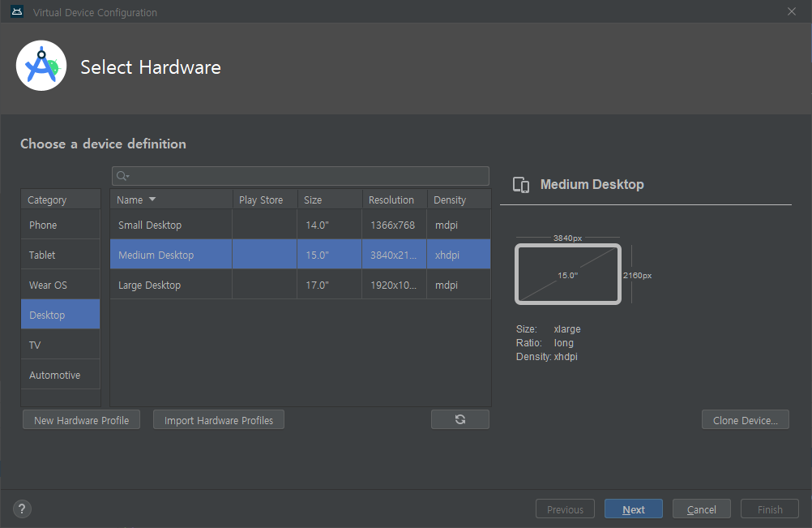Click the xlarge size value in preview
812x528 pixels.
pos(567,329)
